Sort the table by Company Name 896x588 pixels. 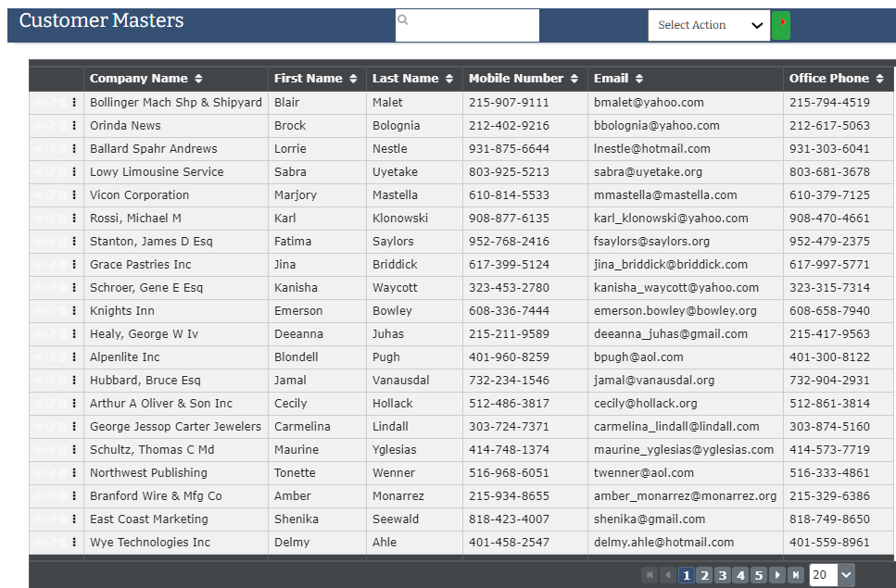tap(198, 79)
